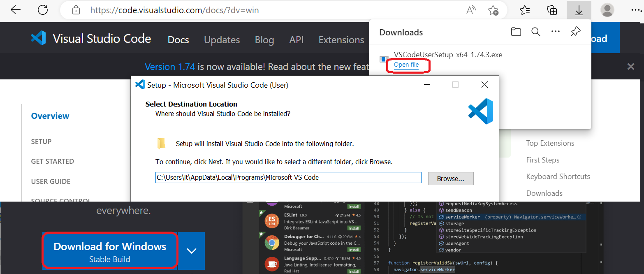Open the Docs tab in the site navigation
The width and height of the screenshot is (644, 274).
click(x=178, y=40)
